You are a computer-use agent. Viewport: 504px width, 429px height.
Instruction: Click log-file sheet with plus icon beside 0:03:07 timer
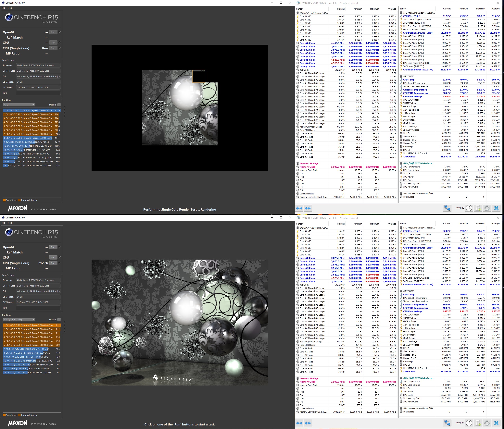coord(478,423)
